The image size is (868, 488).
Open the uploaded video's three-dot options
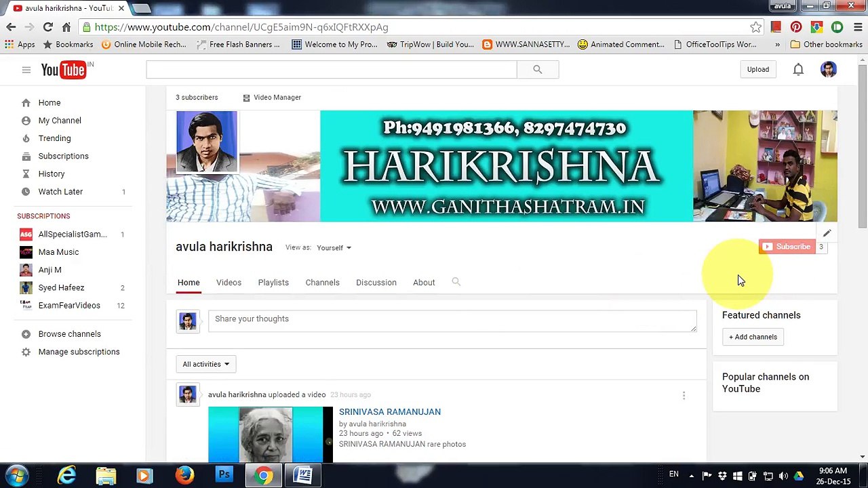tap(684, 395)
